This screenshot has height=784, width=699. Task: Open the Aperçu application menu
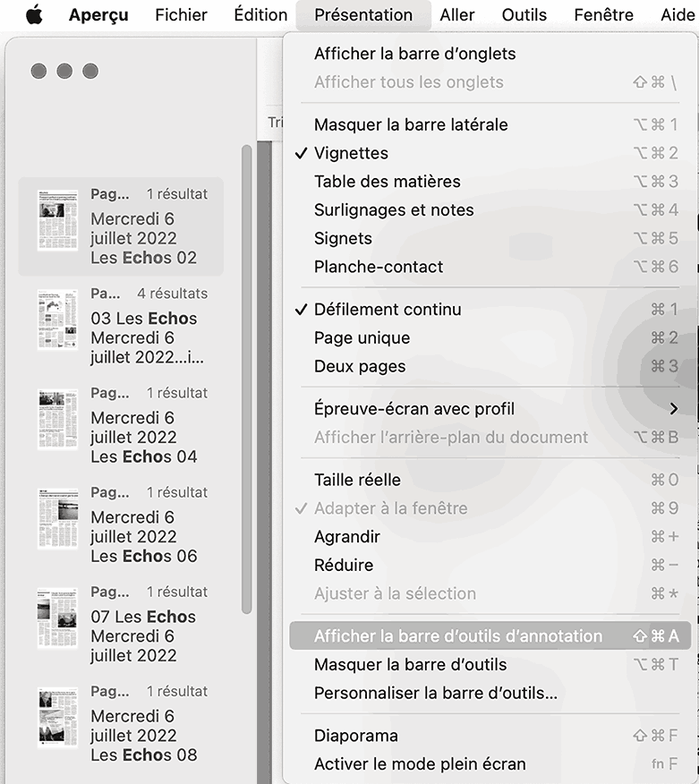tap(98, 15)
